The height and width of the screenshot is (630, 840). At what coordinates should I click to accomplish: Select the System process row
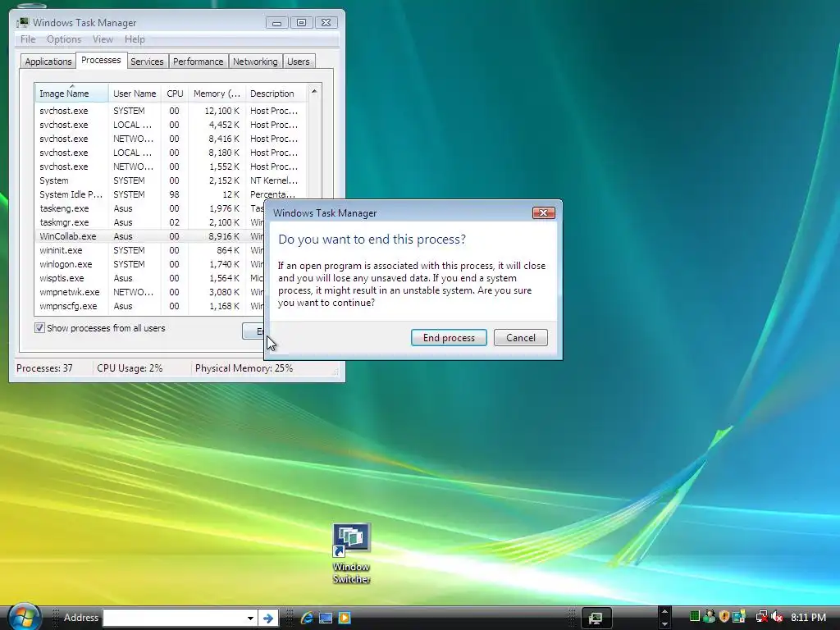(171, 180)
